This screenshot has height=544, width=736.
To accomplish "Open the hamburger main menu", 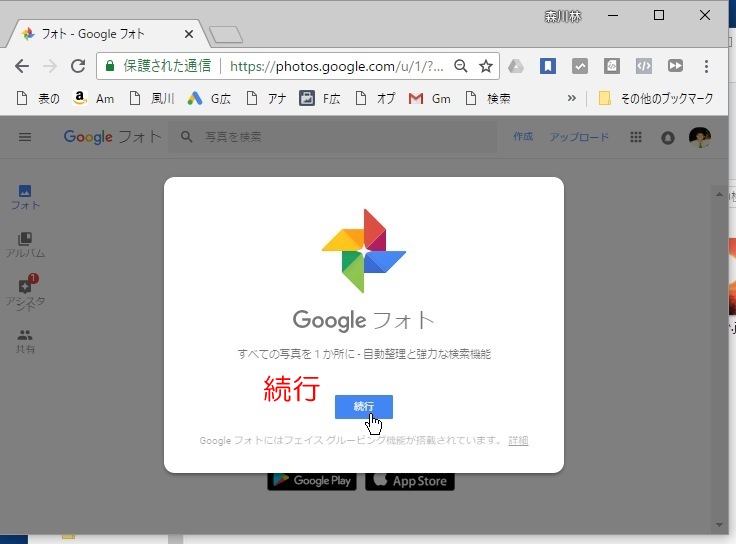I will coord(25,137).
